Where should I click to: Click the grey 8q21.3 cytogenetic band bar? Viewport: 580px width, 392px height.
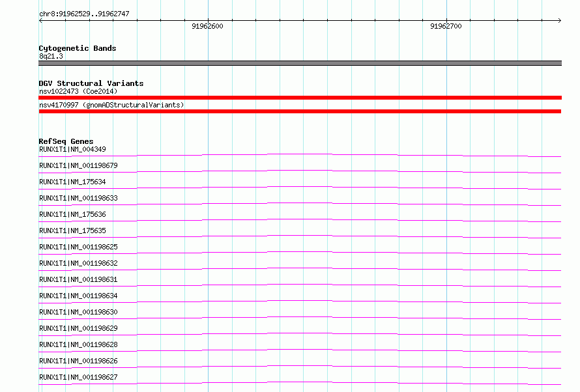[300, 63]
